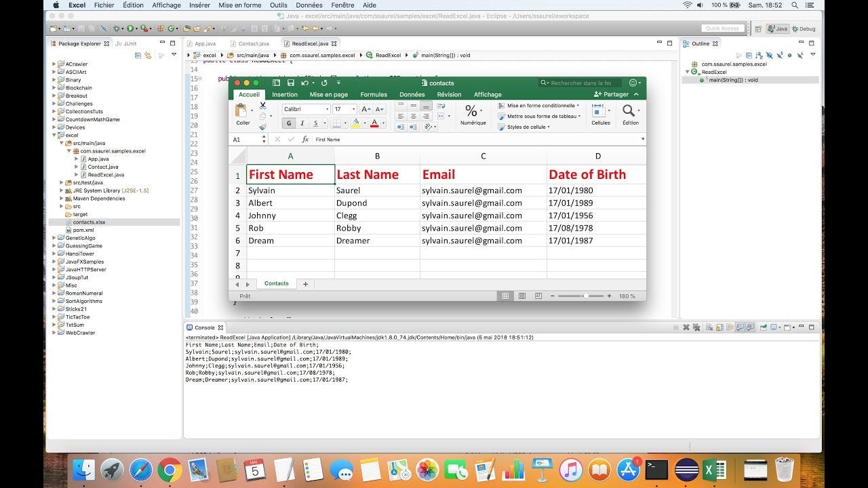The height and width of the screenshot is (488, 868).
Task: Click the Rechercher dans la feuille search field
Action: click(580, 83)
